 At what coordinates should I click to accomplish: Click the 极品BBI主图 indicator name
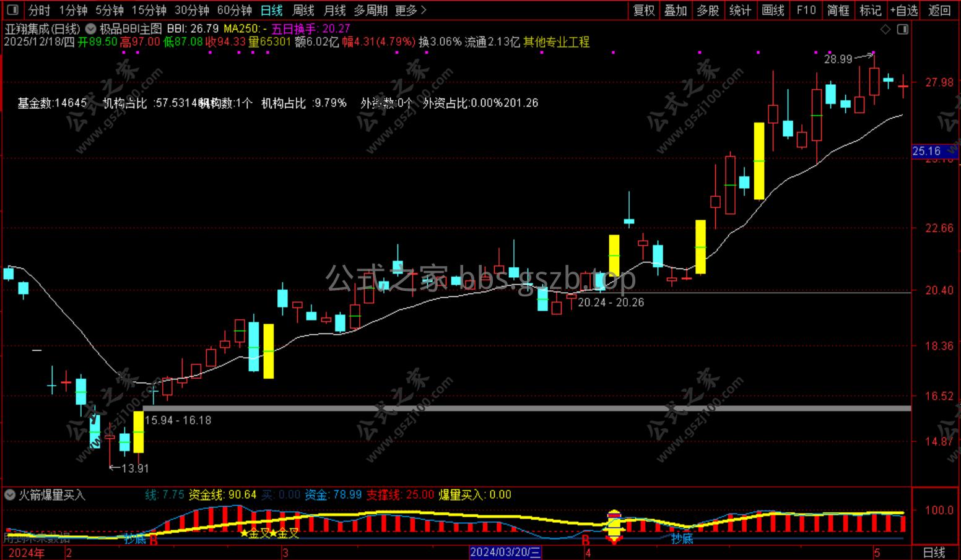click(x=131, y=29)
